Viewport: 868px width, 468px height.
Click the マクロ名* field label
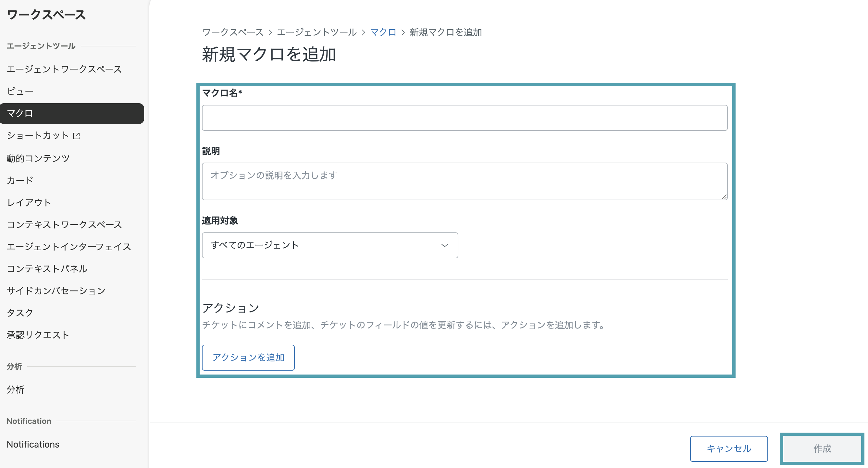222,92
